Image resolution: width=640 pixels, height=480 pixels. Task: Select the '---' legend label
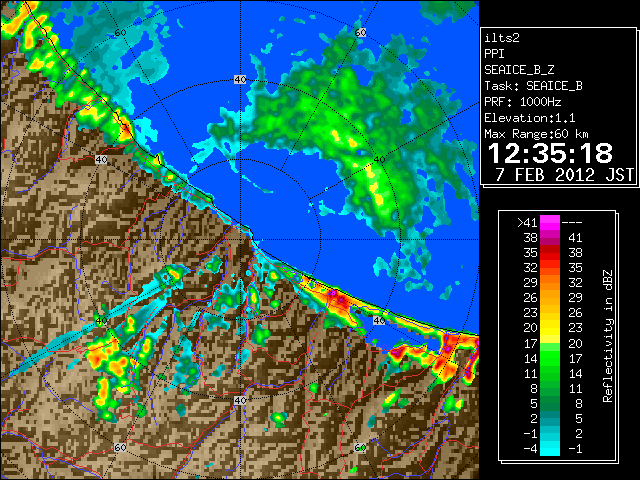[572, 223]
